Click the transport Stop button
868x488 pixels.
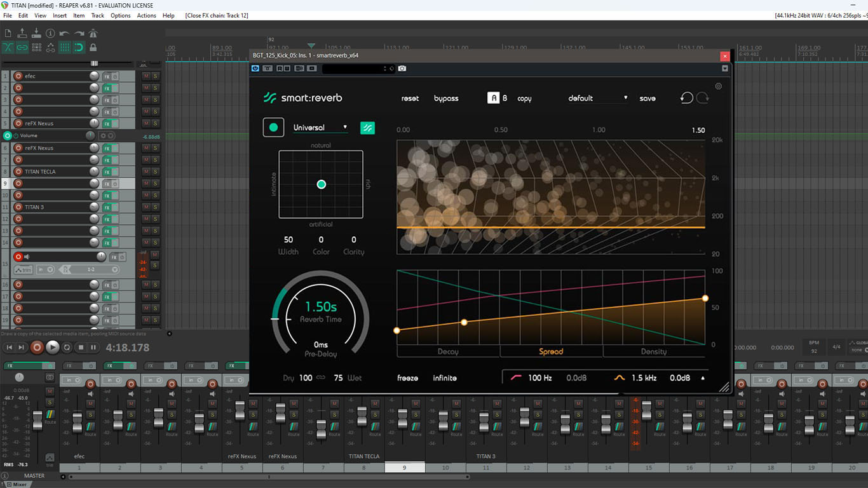tap(81, 348)
